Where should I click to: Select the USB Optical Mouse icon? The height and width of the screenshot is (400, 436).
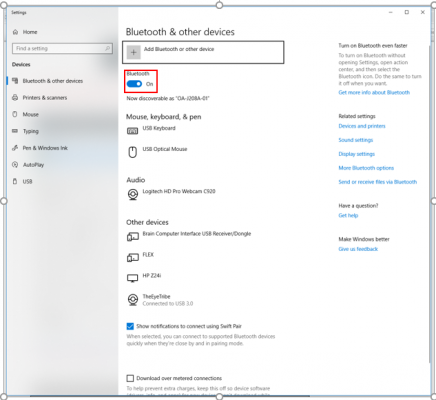click(133, 152)
